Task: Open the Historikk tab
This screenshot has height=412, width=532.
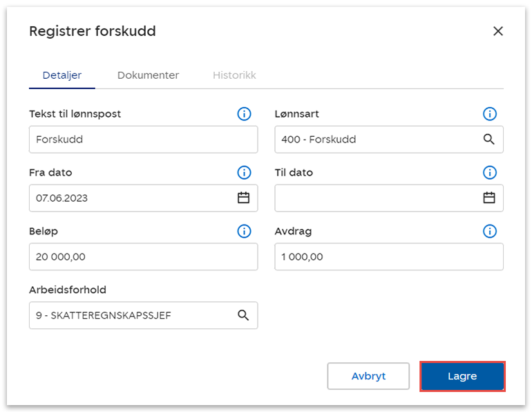Action: pyautogui.click(x=234, y=75)
